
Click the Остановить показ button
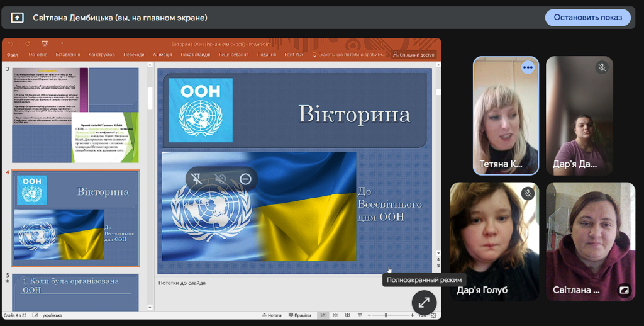[x=587, y=18]
